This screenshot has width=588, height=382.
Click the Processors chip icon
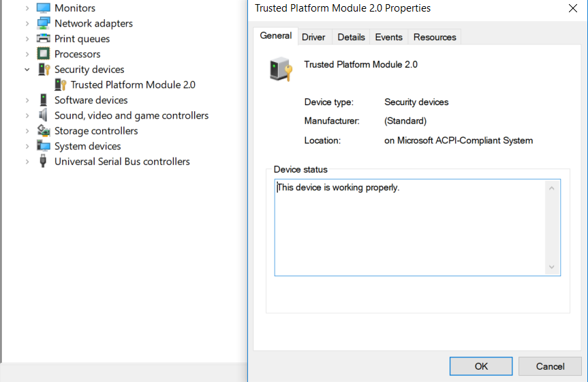click(x=44, y=54)
